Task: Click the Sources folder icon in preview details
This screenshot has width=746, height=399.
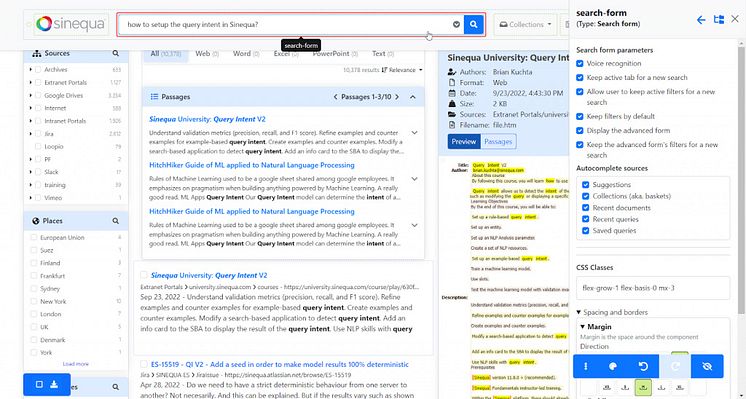Action: point(452,115)
